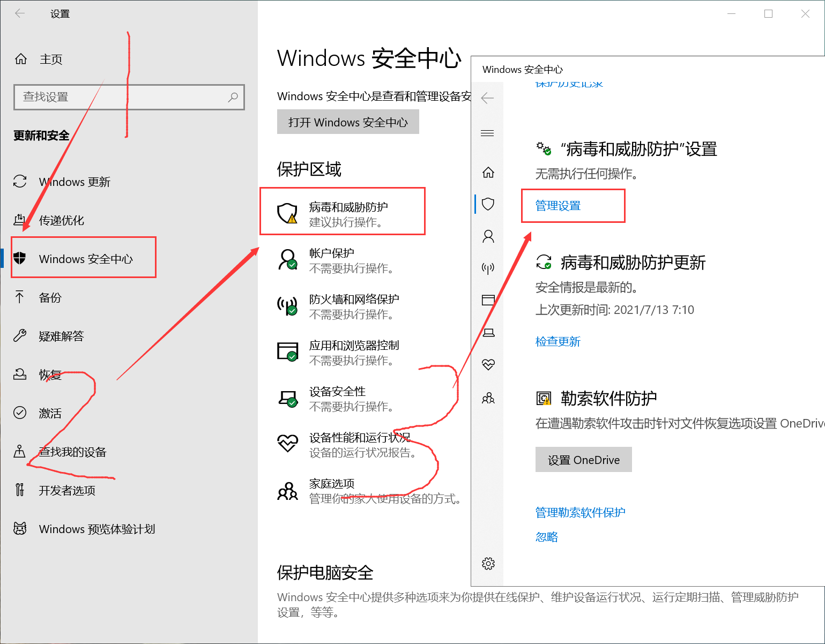825x644 pixels.
Task: Click the Windows 安全中心 shield icon in sidebar
Action: pyautogui.click(x=20, y=258)
